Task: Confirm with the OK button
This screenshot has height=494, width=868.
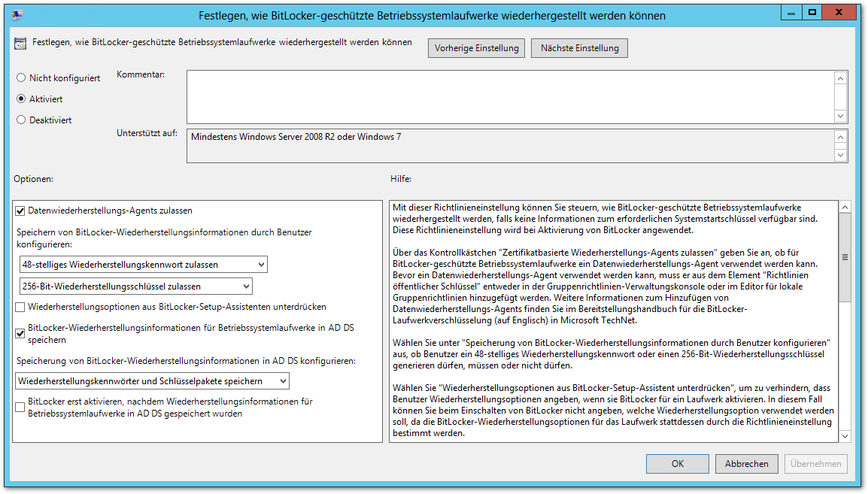Action: point(677,464)
